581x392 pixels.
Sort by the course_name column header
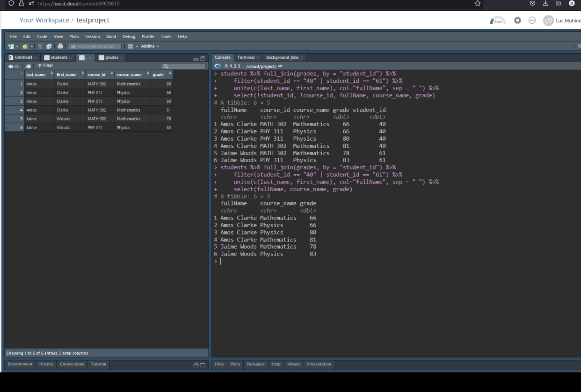tap(132, 75)
